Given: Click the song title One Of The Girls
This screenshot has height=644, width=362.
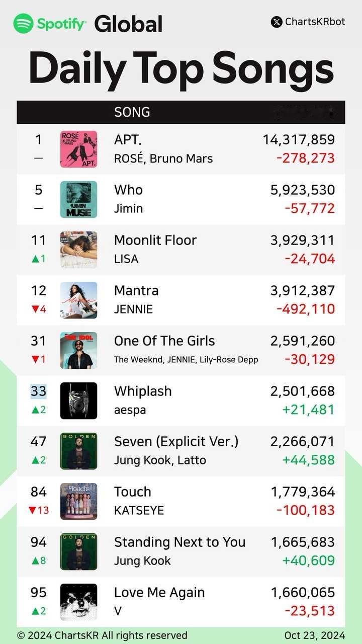Looking at the screenshot, I should [164, 341].
